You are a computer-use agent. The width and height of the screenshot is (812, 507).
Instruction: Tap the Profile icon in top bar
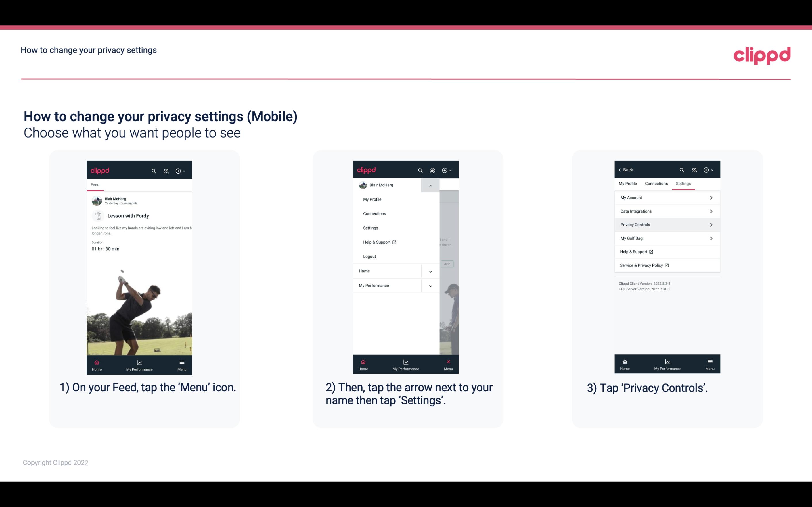coord(166,171)
